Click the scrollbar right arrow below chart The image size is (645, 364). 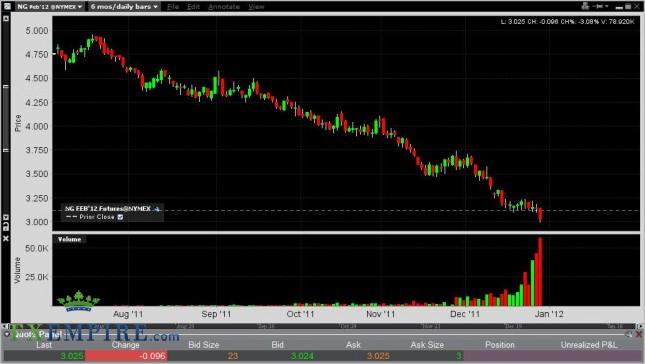[640, 326]
